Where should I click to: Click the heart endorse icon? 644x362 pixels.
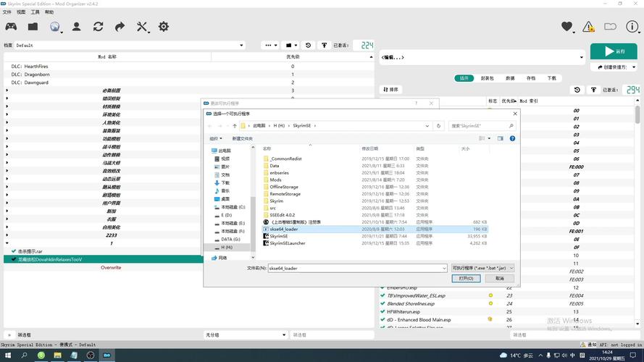coord(566,27)
